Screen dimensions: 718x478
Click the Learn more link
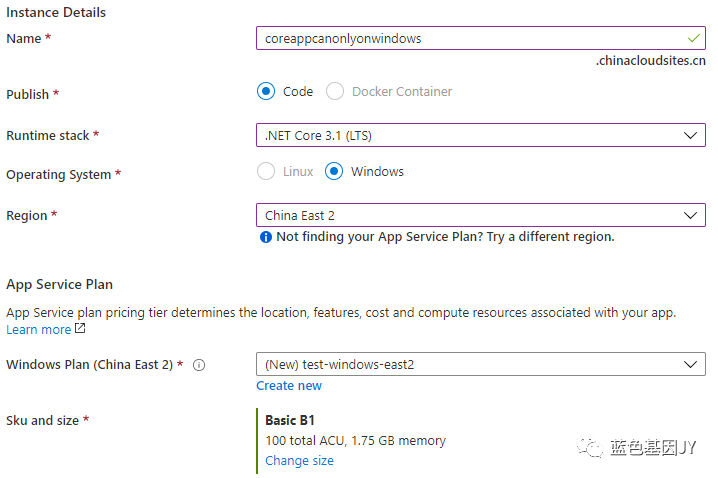38,329
